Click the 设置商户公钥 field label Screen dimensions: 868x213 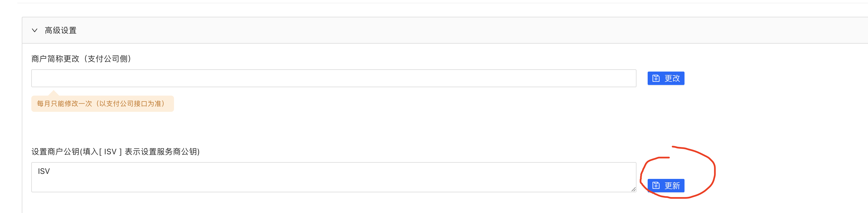coord(56,152)
